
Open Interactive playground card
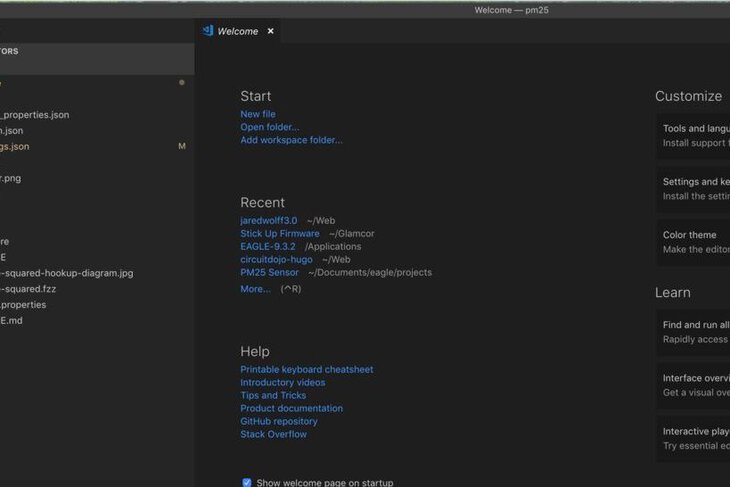[x=693, y=439]
